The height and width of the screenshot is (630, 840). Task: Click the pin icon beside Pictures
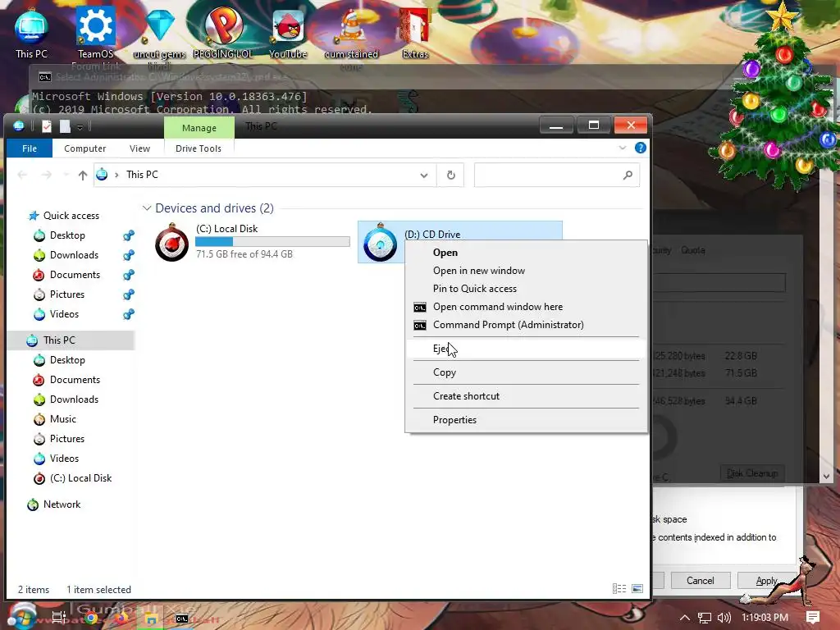pos(129,294)
